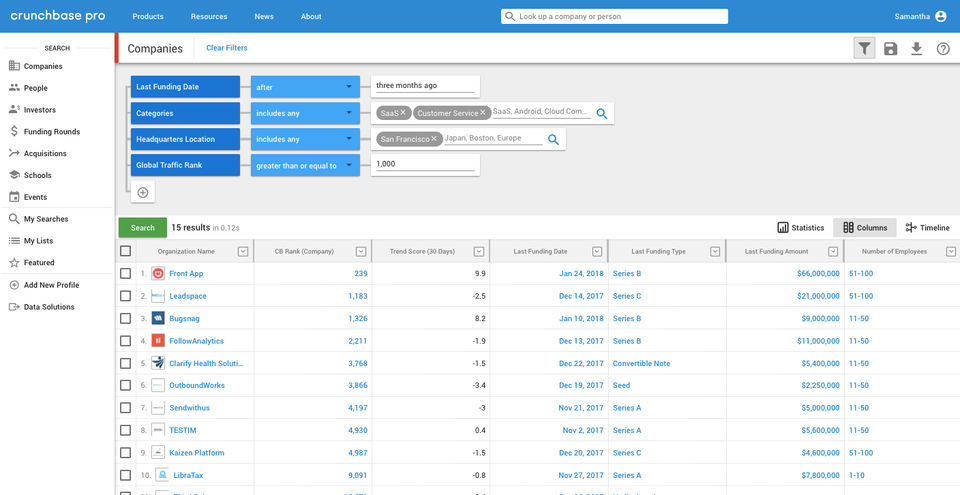Open the Categories 'includes any' dropdown
The height and width of the screenshot is (495, 960).
[305, 113]
